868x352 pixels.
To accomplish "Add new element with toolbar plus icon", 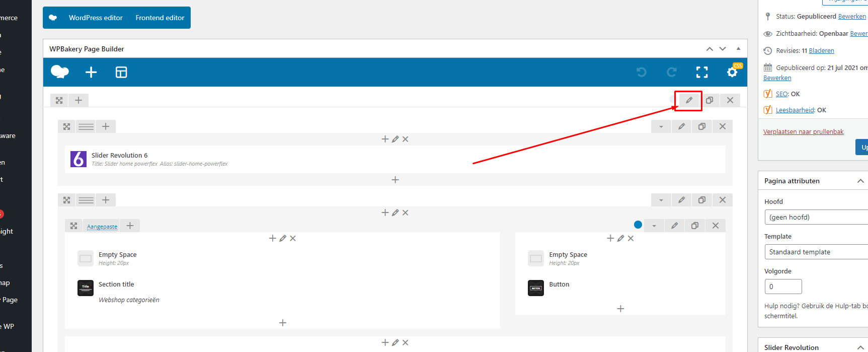I will pos(91,73).
